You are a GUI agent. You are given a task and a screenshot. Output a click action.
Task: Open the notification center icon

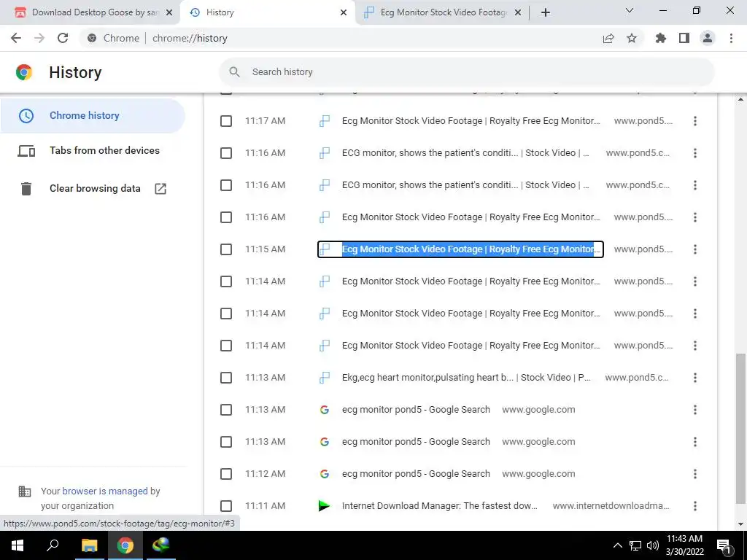point(724,545)
